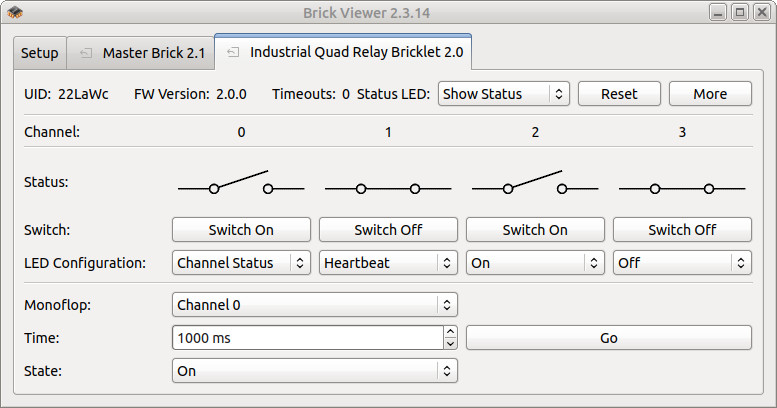The width and height of the screenshot is (777, 408).
Task: Switch off relay channel 3
Action: [682, 230]
